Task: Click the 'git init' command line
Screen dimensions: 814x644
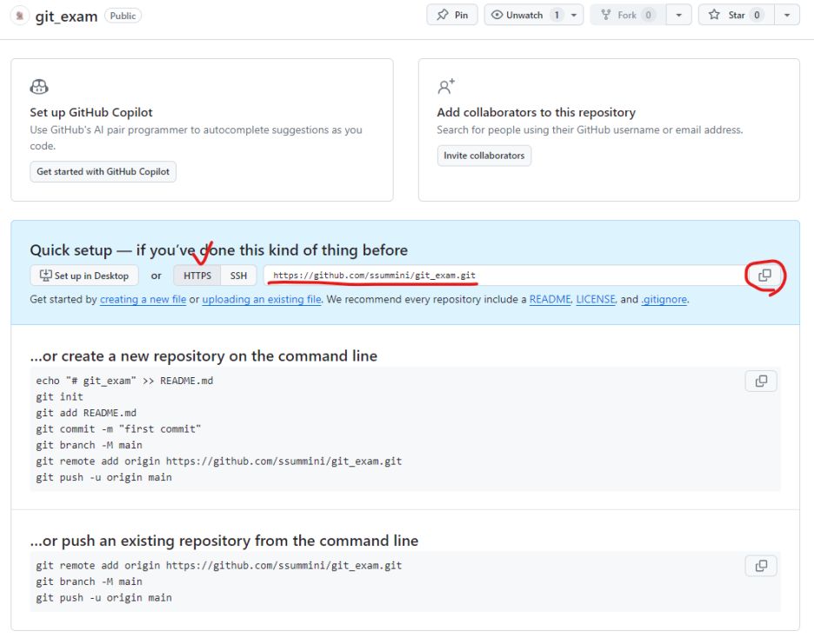Action: coord(60,397)
